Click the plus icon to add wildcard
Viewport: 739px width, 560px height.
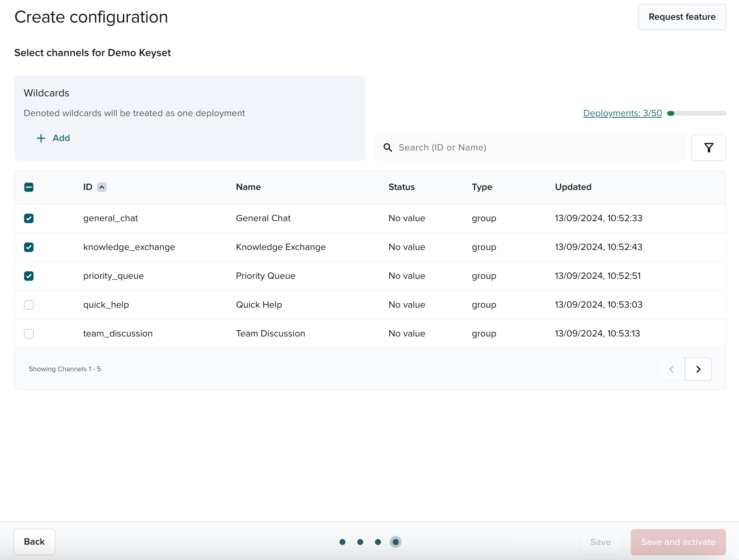(41, 138)
